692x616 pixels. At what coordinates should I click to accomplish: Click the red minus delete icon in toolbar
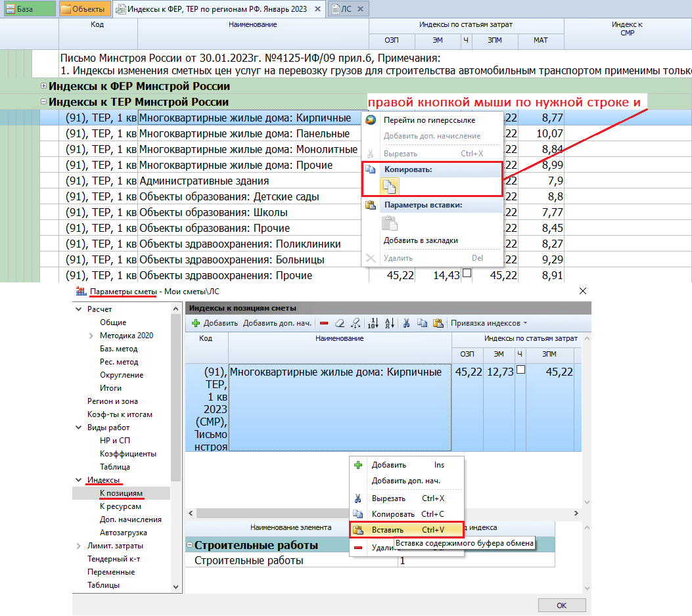(324, 323)
